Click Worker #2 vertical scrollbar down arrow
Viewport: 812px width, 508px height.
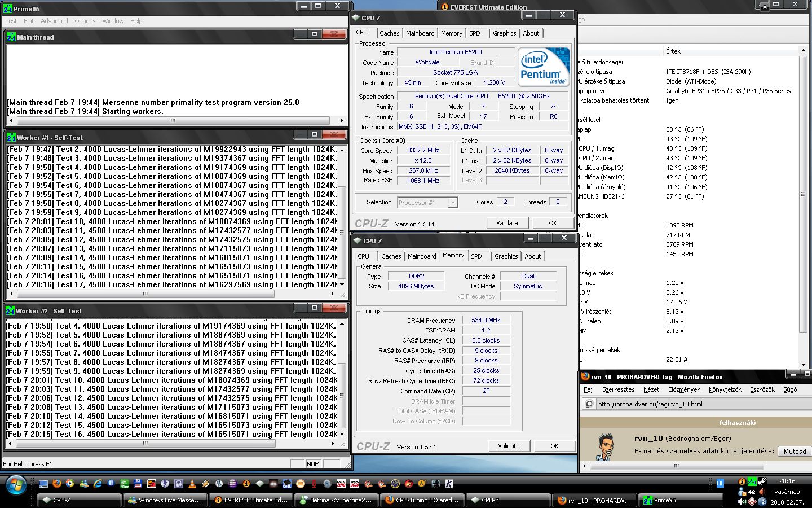[341, 434]
